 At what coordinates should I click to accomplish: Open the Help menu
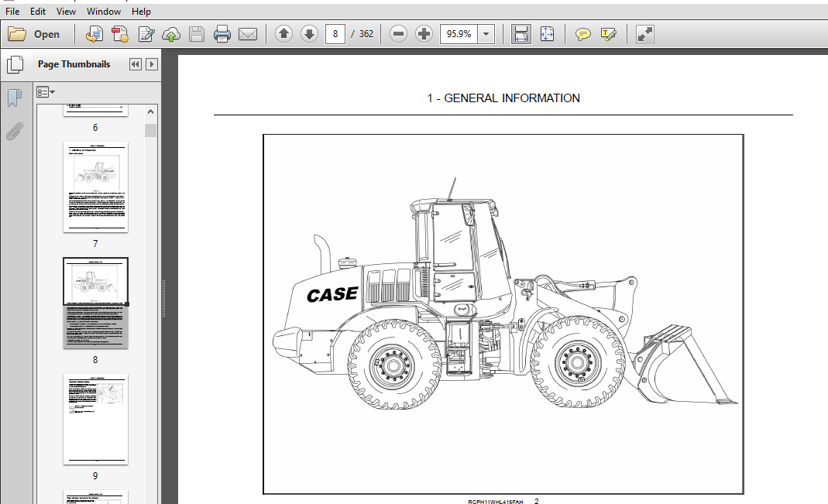coord(141,11)
